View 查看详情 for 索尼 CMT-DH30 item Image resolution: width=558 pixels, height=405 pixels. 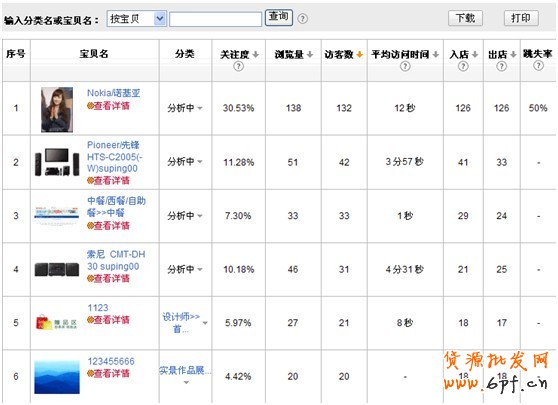pyautogui.click(x=109, y=278)
